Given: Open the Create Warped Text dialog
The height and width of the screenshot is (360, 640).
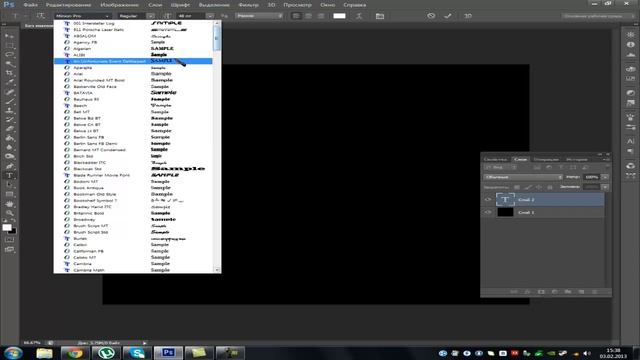Looking at the screenshot, I should (x=359, y=16).
